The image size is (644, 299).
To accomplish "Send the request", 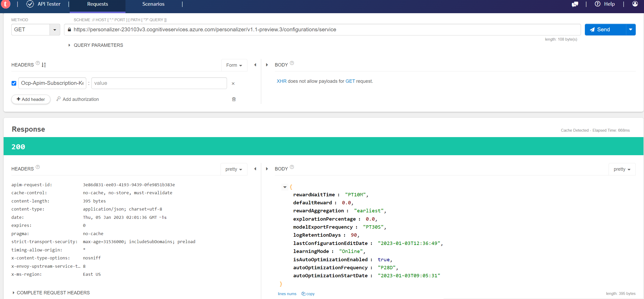I will point(605,29).
